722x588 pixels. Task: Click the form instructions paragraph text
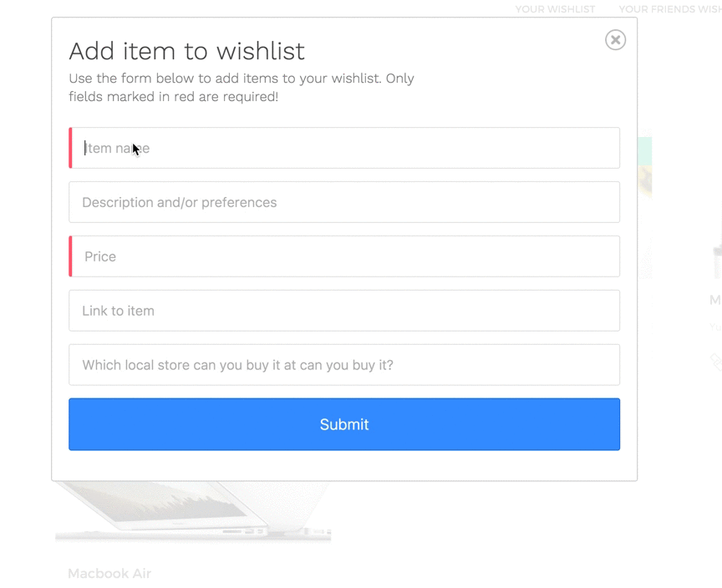[242, 88]
